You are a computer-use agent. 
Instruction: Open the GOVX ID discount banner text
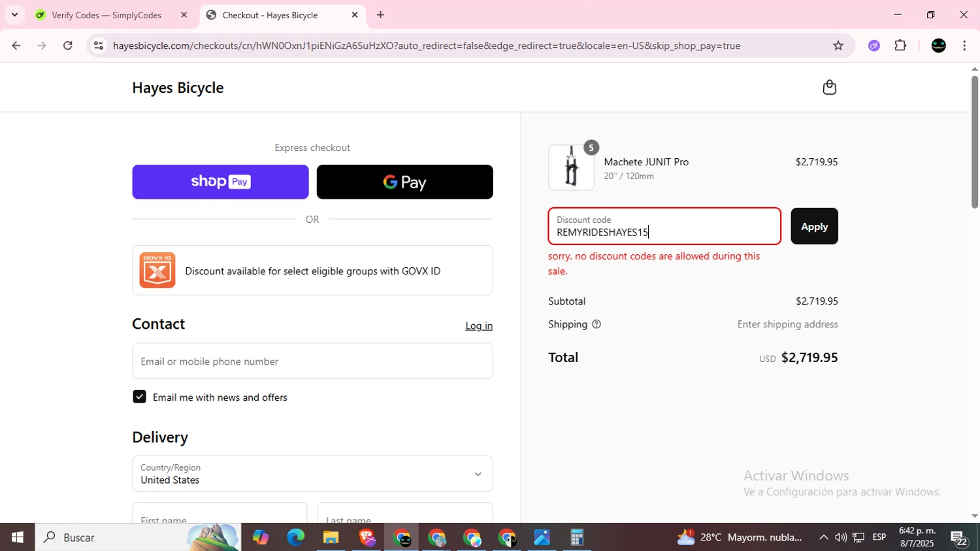click(x=312, y=271)
